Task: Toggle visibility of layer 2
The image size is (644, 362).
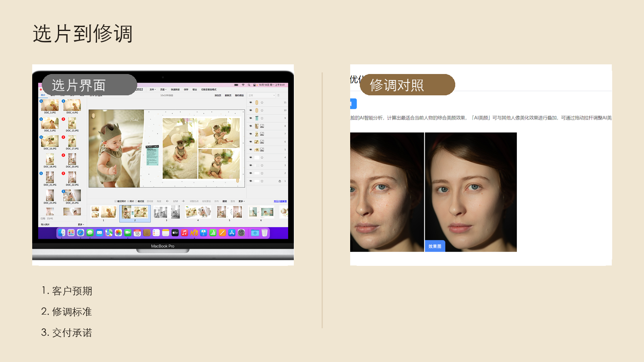Action: [251, 173]
